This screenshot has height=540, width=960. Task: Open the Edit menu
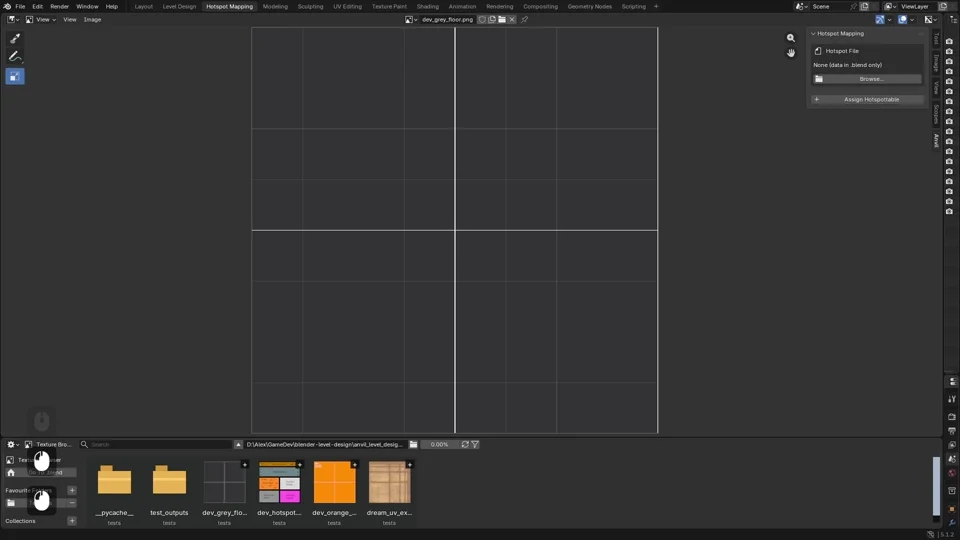[x=37, y=6]
